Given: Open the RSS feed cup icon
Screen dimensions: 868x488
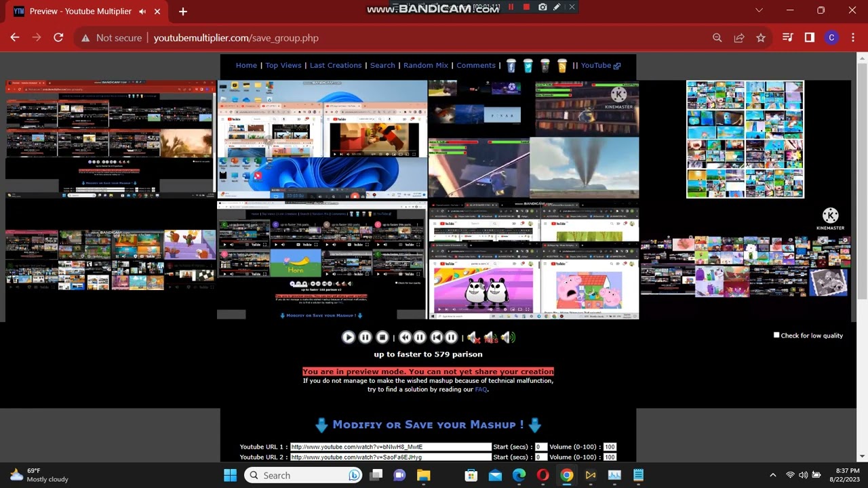Looking at the screenshot, I should [x=562, y=66].
